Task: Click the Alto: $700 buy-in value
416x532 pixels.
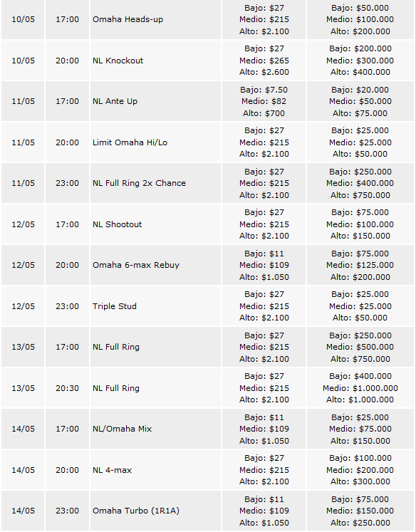Action: pyautogui.click(x=264, y=113)
